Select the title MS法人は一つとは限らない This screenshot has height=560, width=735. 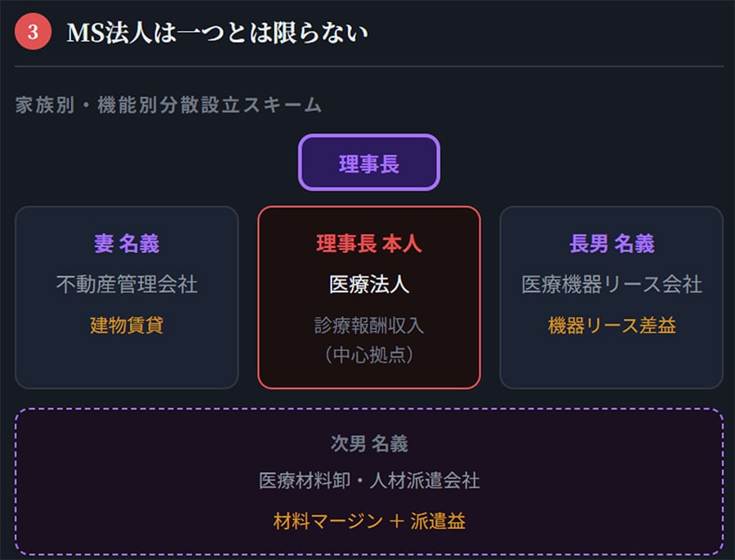tap(217, 33)
